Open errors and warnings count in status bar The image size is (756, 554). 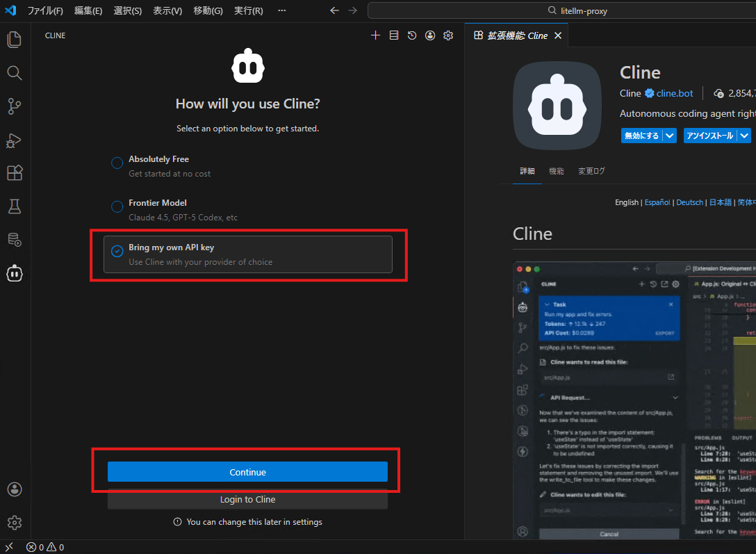(45, 547)
